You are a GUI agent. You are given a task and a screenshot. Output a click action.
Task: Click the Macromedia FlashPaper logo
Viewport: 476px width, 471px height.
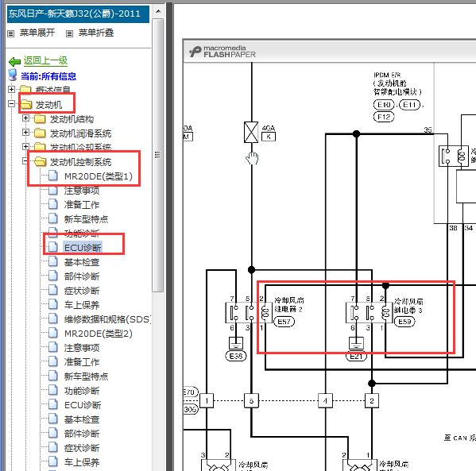tap(223, 52)
